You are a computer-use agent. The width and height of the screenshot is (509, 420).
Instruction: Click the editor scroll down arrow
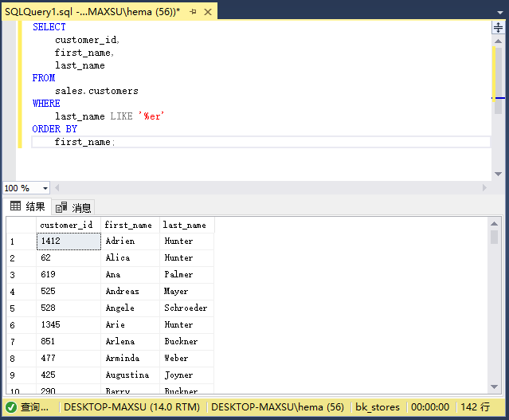click(498, 174)
